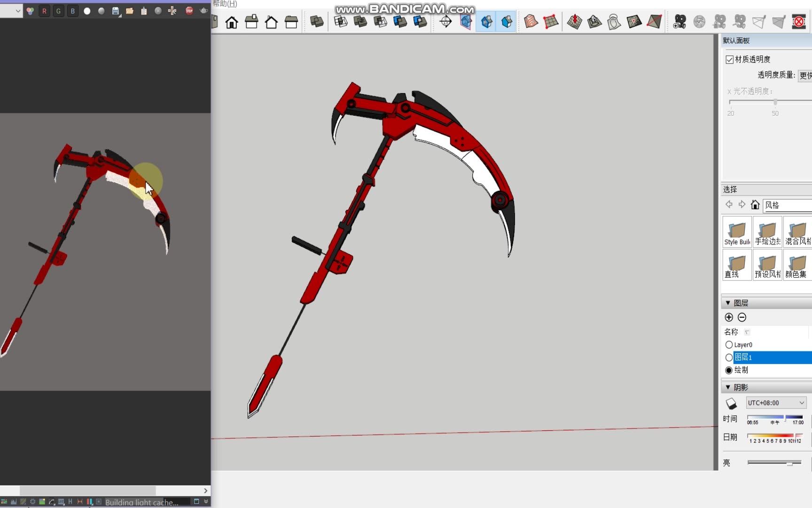Open the 混合风格 style folder

point(798,232)
